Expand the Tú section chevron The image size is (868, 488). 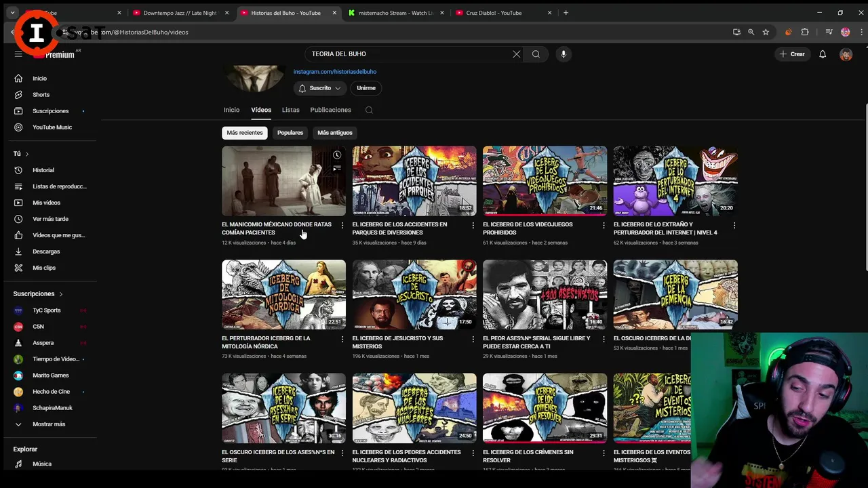[x=27, y=154]
